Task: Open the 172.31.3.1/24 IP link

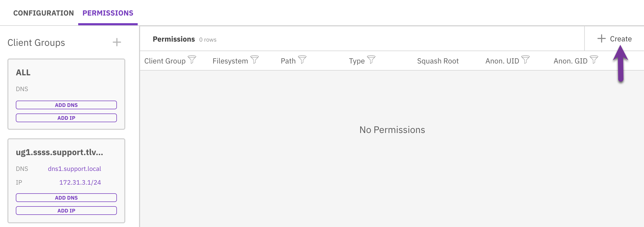Action: 80,182
